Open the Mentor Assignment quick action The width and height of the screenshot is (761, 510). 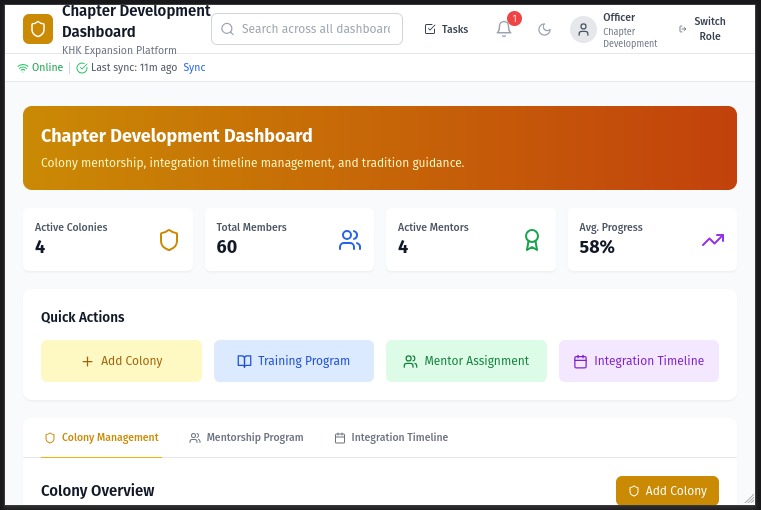point(466,361)
